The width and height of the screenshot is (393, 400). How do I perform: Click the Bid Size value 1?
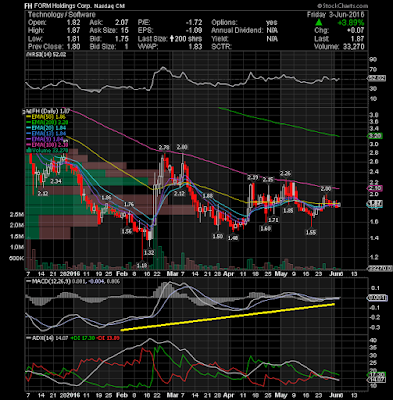(126, 47)
